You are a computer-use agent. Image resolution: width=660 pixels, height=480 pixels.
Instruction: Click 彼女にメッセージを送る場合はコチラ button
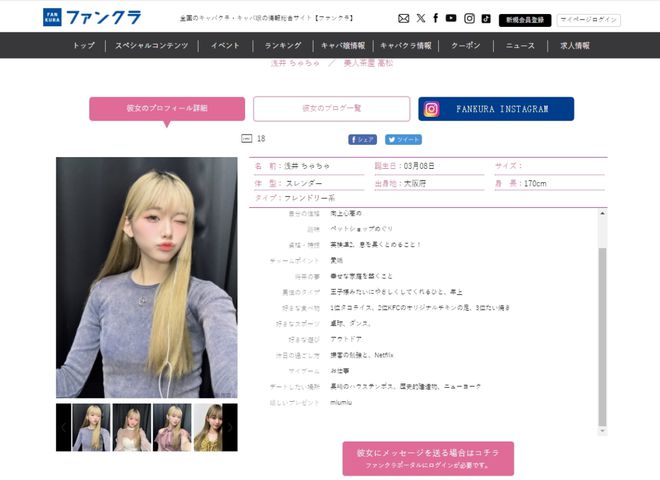point(428,459)
